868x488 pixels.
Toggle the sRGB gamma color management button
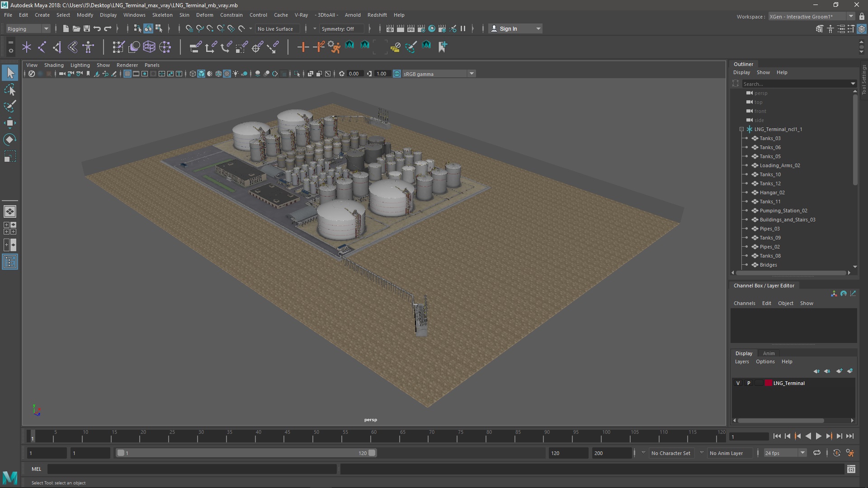pos(396,74)
